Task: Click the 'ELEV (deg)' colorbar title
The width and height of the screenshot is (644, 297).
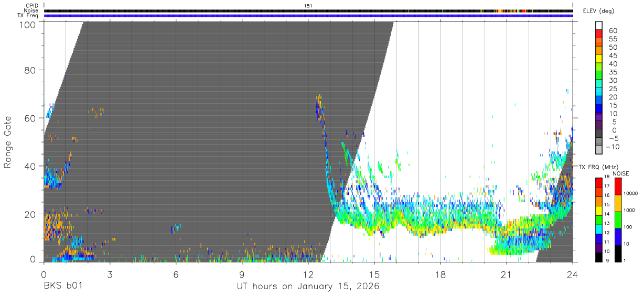Action: (x=598, y=10)
